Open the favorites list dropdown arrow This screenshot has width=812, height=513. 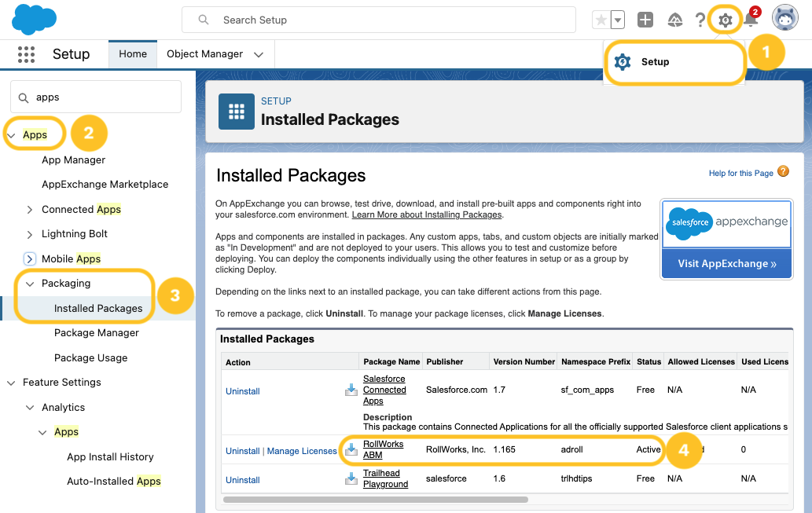[x=618, y=20]
